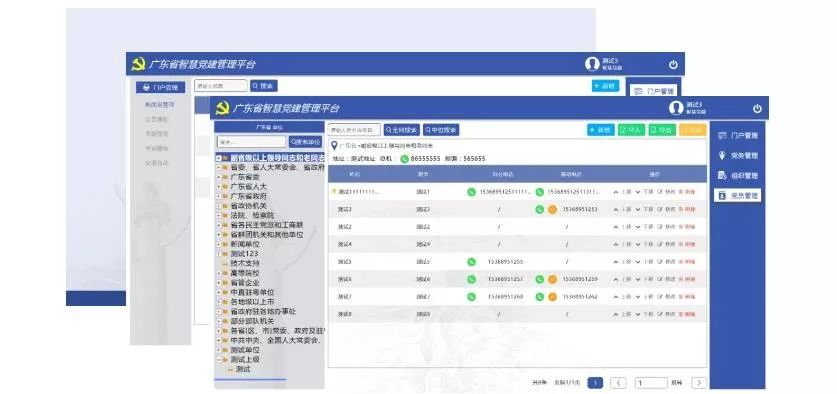Go to next page with right chevron

699,383
